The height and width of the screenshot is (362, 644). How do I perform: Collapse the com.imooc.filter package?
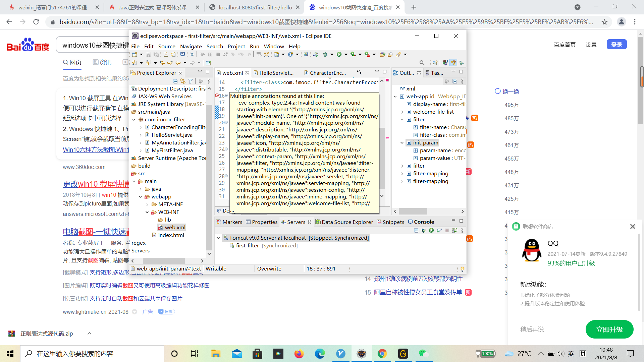134,120
